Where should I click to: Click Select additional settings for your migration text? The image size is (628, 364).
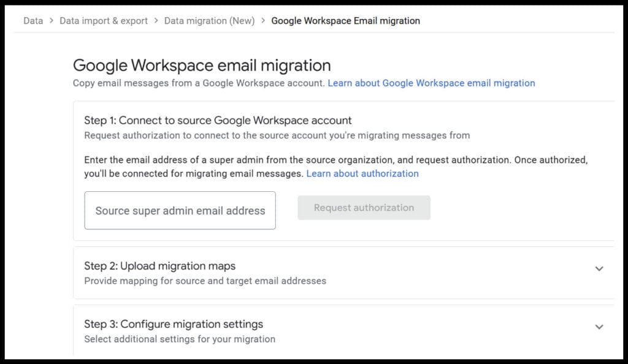tap(181, 339)
